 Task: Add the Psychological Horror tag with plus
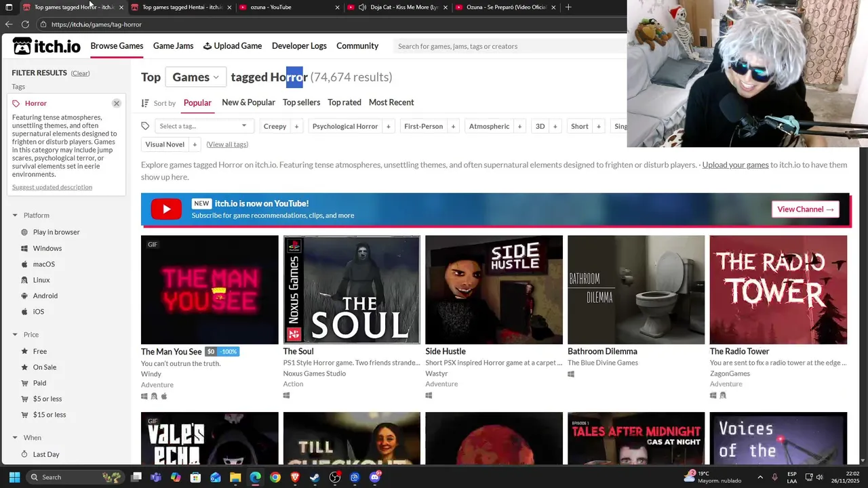point(389,126)
